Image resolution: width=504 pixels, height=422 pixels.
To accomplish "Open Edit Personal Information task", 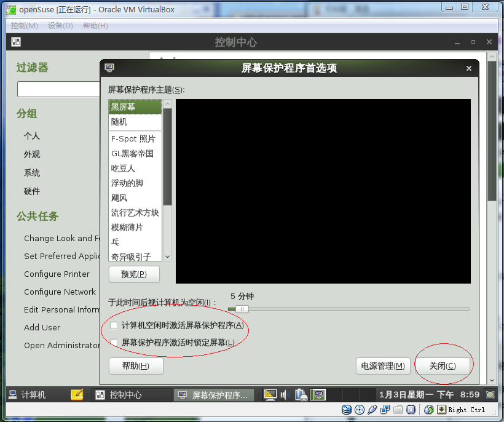I will coord(61,310).
